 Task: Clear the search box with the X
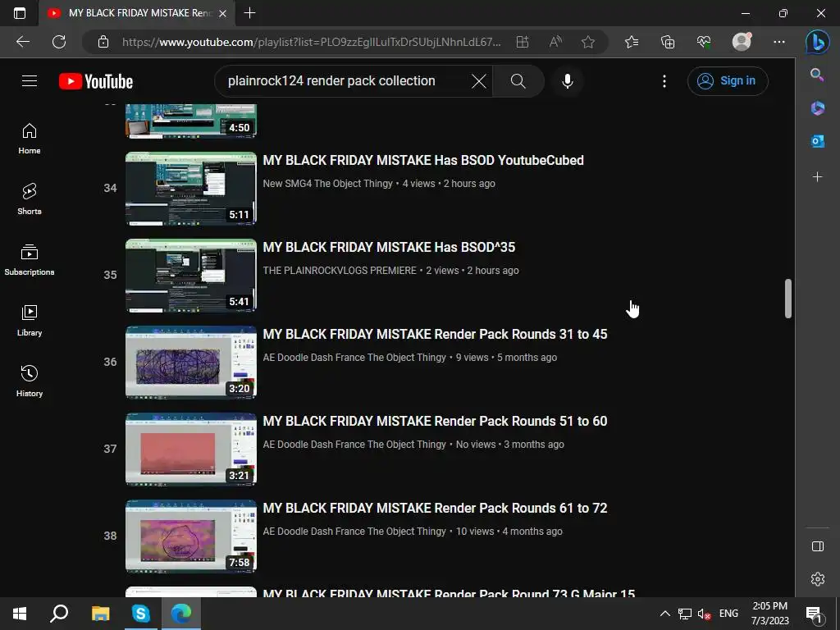pyautogui.click(x=478, y=81)
